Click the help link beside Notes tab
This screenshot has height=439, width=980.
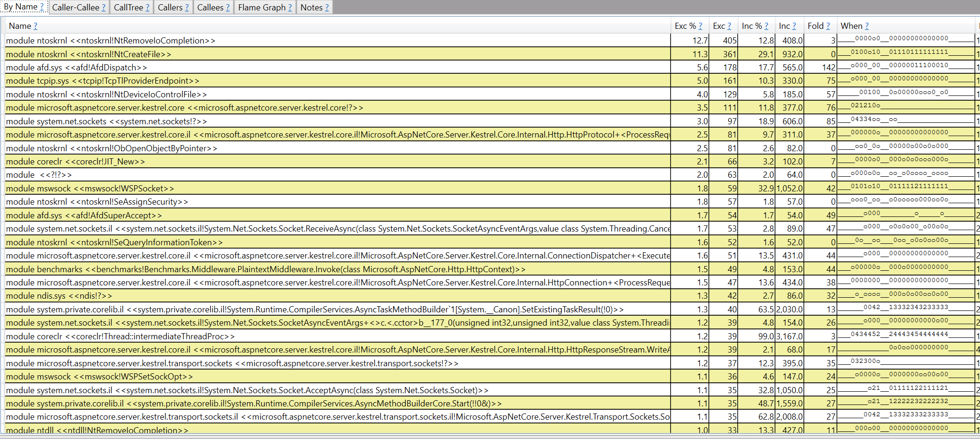click(x=326, y=7)
